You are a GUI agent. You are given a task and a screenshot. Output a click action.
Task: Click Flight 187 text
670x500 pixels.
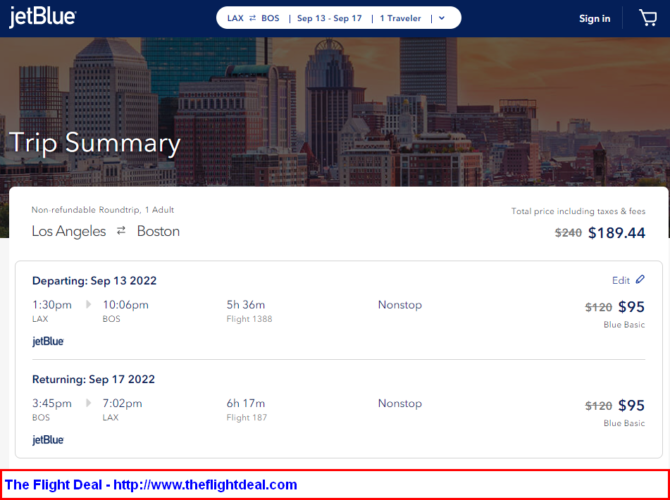pos(247,418)
